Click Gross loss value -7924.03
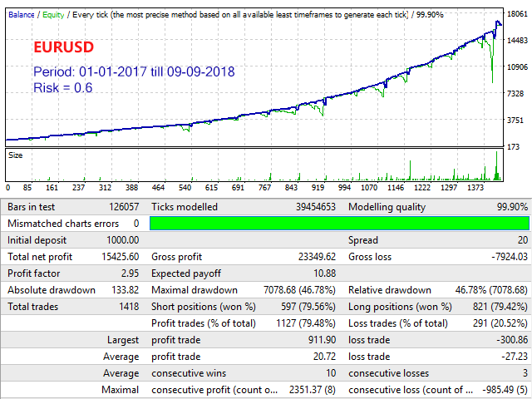 510,257
